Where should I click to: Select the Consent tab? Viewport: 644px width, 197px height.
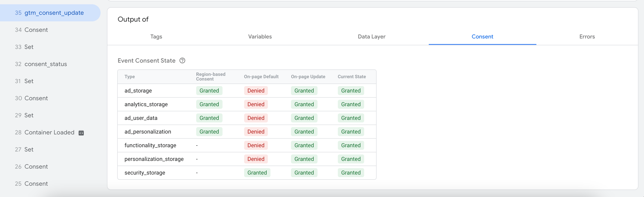point(482,37)
